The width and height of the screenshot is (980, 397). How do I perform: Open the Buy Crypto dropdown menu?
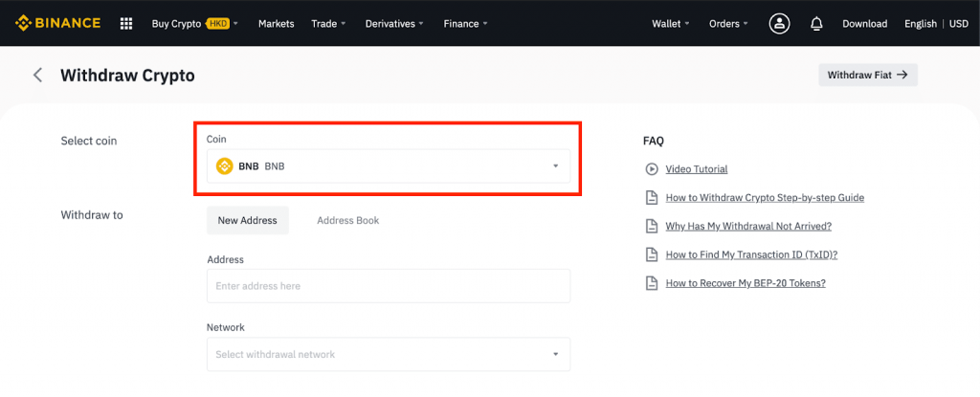tap(195, 24)
